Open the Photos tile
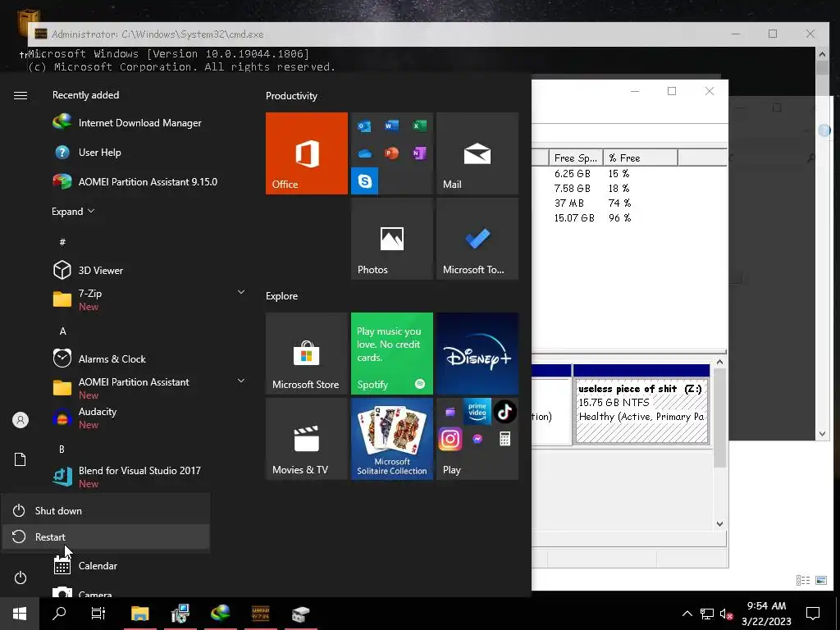 click(391, 239)
